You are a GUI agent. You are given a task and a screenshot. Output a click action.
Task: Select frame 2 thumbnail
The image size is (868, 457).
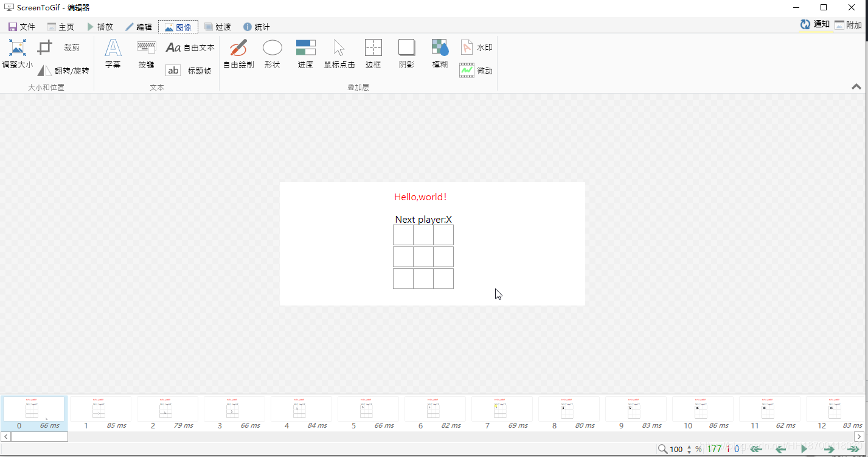tap(168, 413)
